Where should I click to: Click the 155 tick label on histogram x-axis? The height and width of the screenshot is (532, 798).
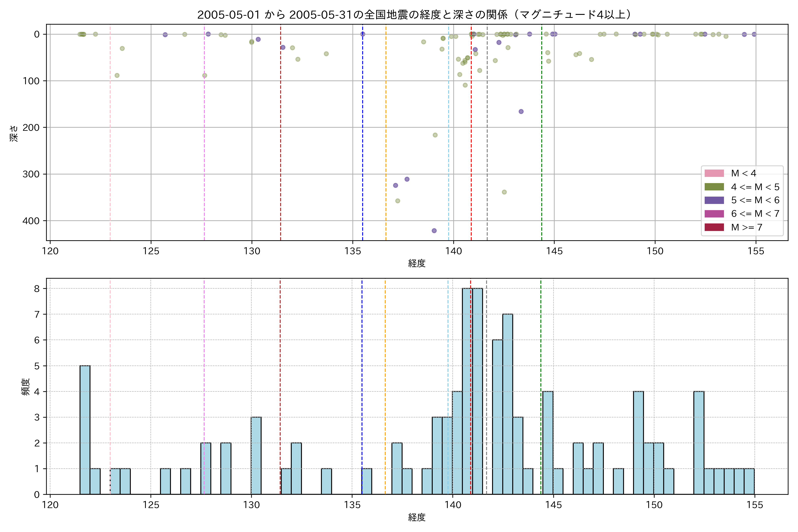pos(755,505)
